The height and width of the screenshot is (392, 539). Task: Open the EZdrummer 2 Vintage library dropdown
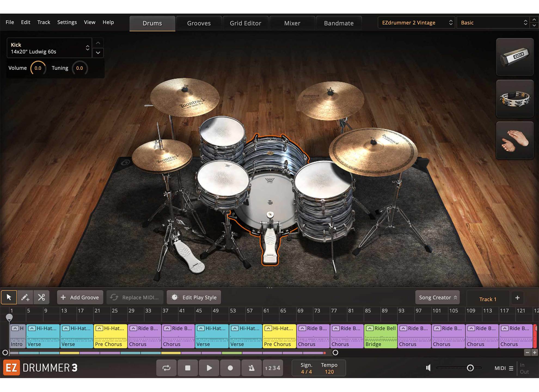416,23
